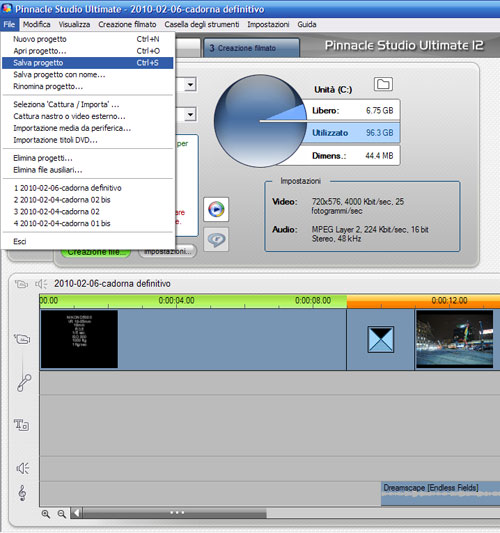Click the music track treble clef icon

(x=22, y=493)
